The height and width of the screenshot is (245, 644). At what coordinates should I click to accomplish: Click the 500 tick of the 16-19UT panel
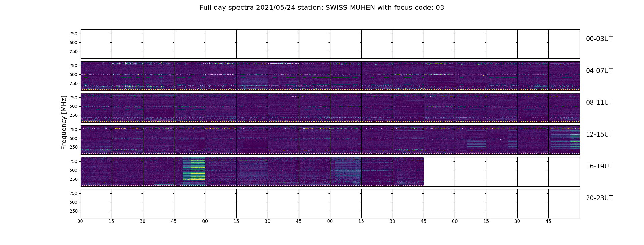click(74, 170)
